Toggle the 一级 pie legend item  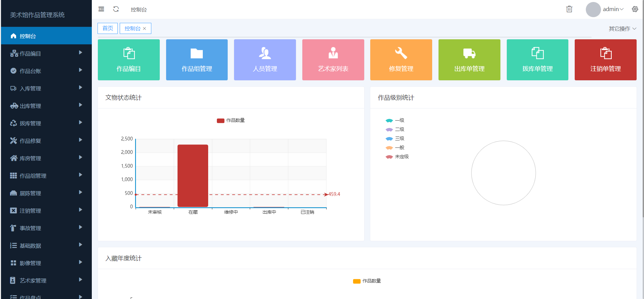395,120
